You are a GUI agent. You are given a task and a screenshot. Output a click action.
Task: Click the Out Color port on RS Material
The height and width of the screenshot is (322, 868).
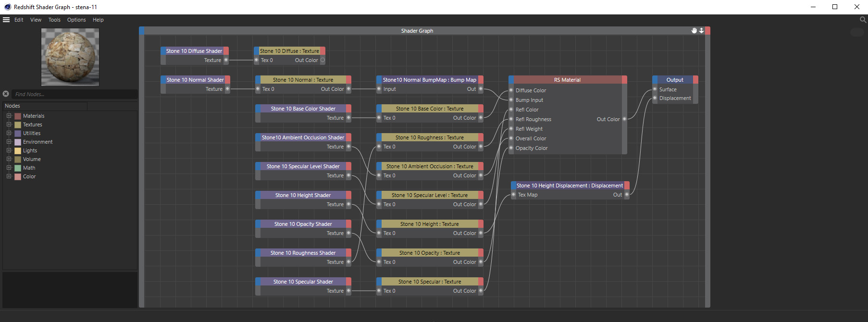pos(624,119)
